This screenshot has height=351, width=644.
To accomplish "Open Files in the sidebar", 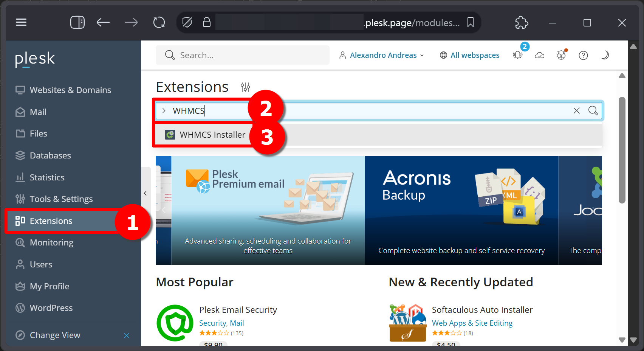I will tap(38, 134).
